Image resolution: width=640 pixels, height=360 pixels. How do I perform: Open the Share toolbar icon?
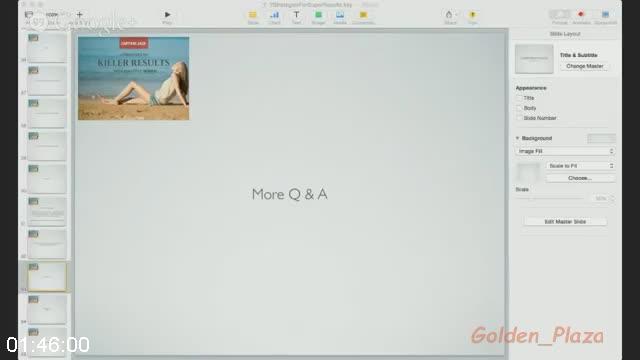click(449, 15)
